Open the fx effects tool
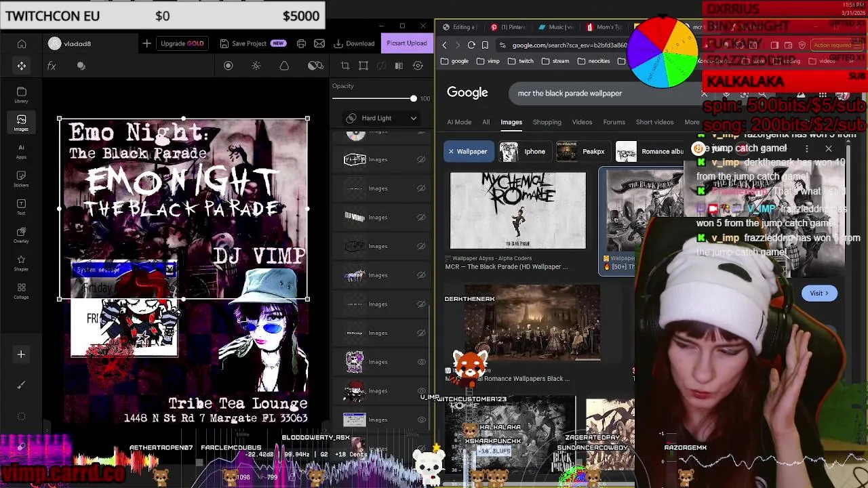868x488 pixels. click(52, 66)
